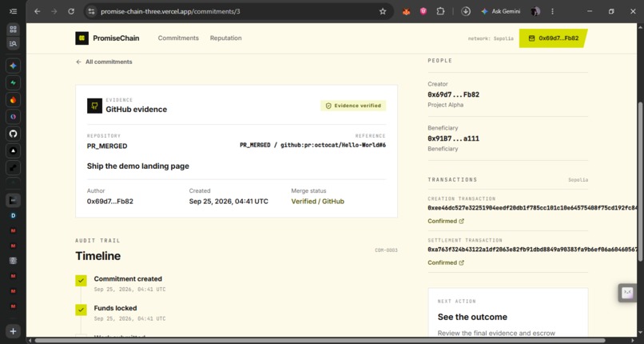The height and width of the screenshot is (344, 644).
Task: Open the tab search icon in sidebar
Action: pos(13,43)
